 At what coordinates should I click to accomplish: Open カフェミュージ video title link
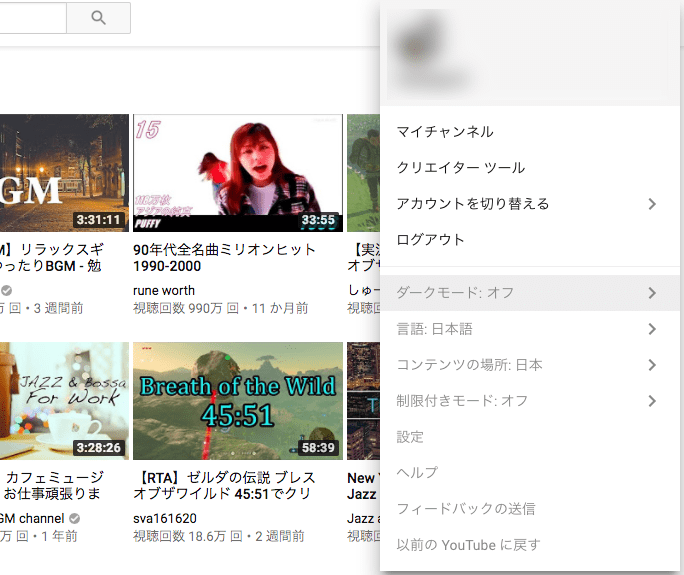point(51,486)
